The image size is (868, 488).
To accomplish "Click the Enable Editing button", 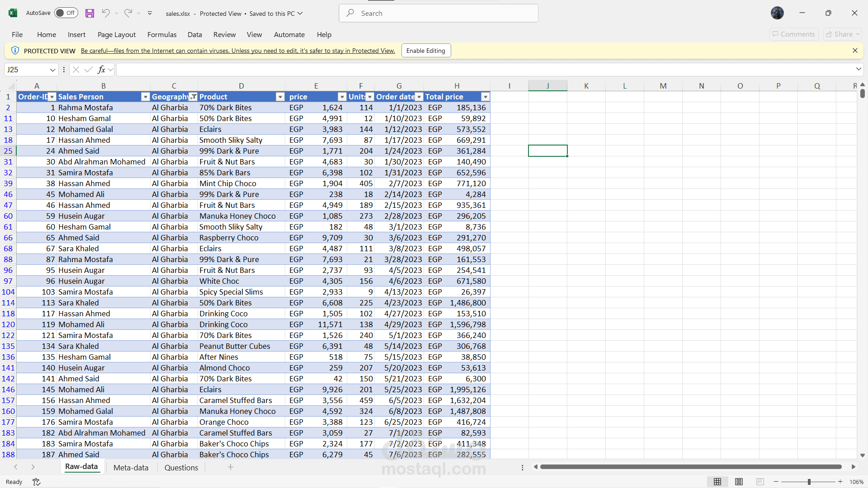I will click(x=425, y=50).
